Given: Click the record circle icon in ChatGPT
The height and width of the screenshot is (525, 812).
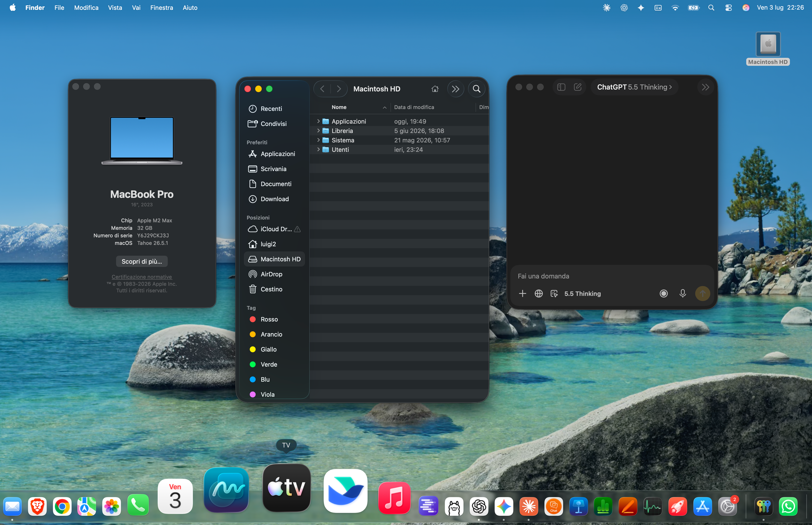Looking at the screenshot, I should coord(664,294).
